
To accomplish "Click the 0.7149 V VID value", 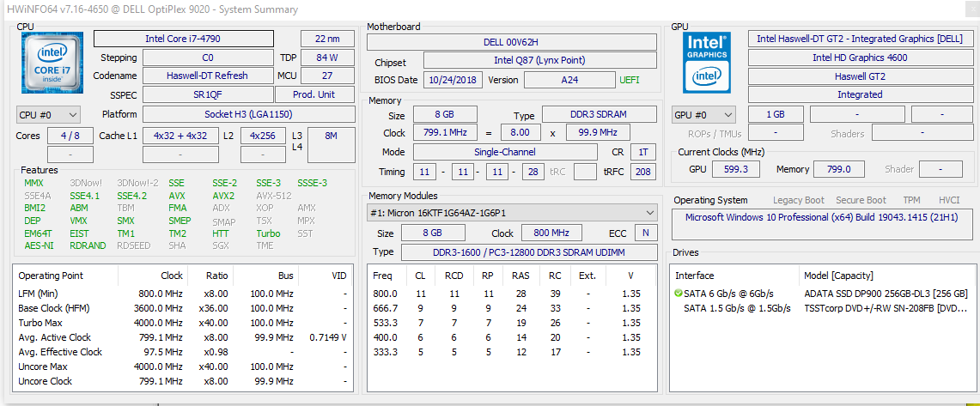I will [x=328, y=337].
